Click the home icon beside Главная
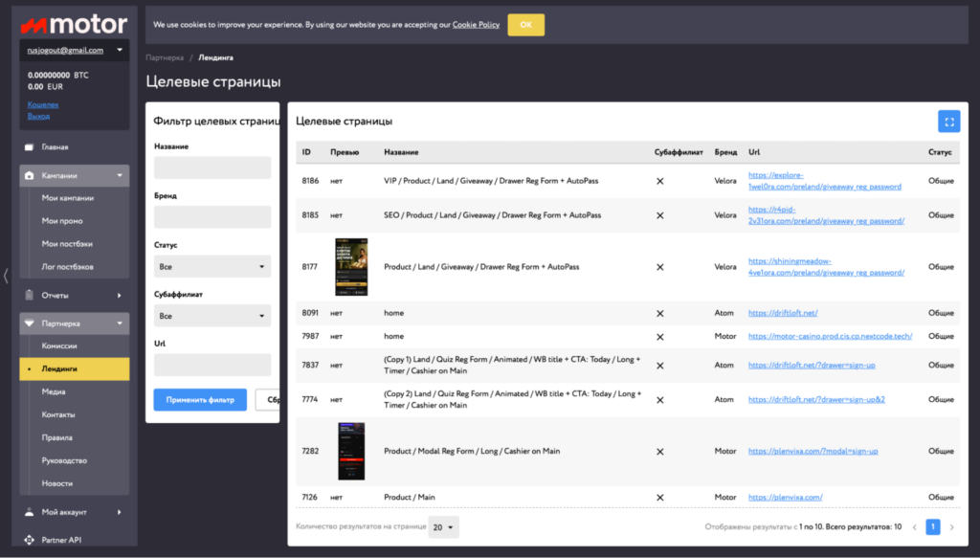The width and height of the screenshot is (980, 558). [30, 147]
